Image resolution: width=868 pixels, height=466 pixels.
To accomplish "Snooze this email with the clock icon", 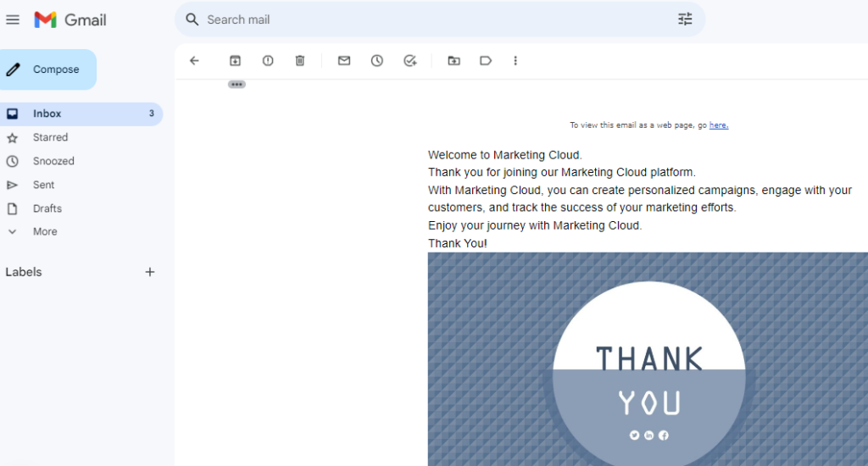I will tap(377, 61).
